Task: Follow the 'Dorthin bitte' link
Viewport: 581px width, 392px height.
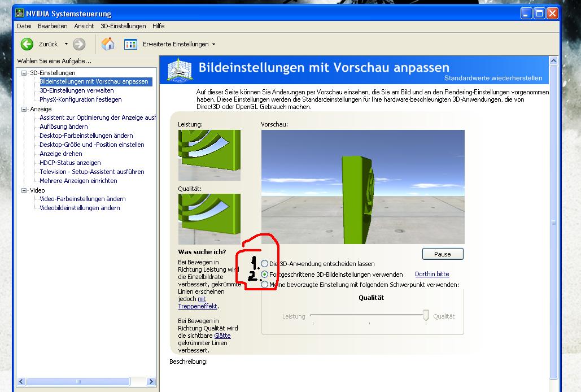Action: pyautogui.click(x=432, y=274)
